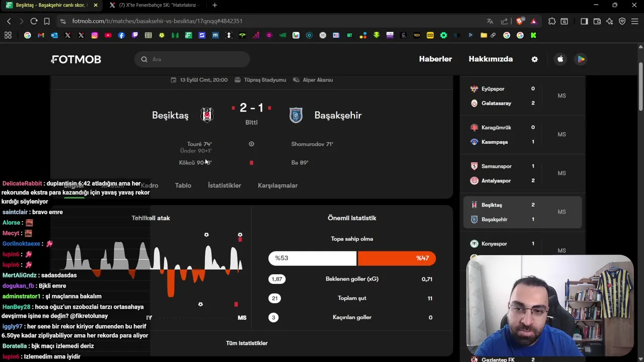The height and width of the screenshot is (362, 644).
Task: Click the FotMob logo
Action: pyautogui.click(x=76, y=59)
